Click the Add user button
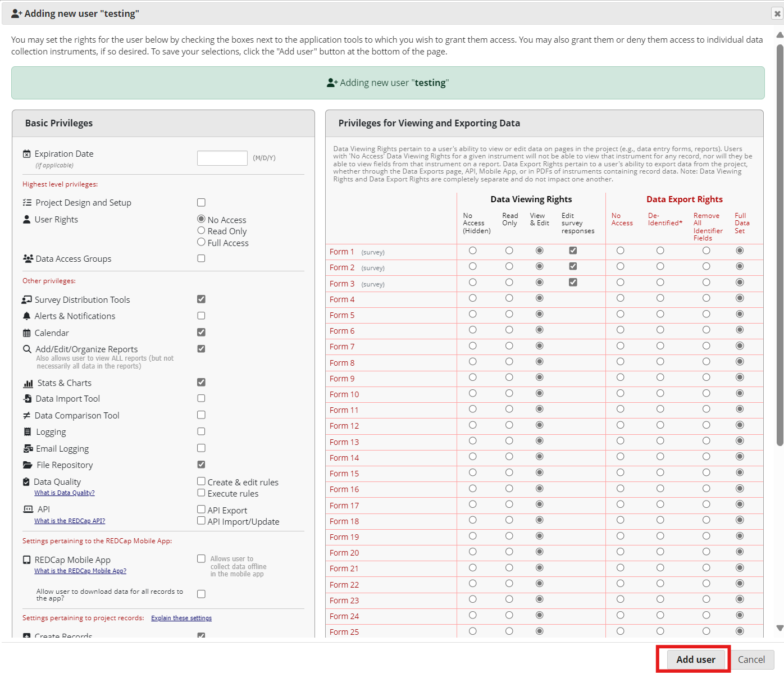This screenshot has width=784, height=673. point(696,659)
